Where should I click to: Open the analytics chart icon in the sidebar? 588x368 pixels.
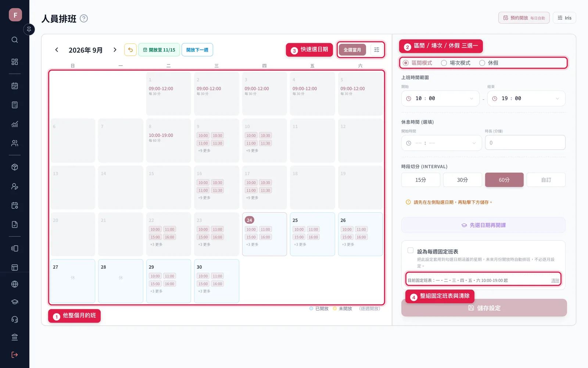(15, 124)
